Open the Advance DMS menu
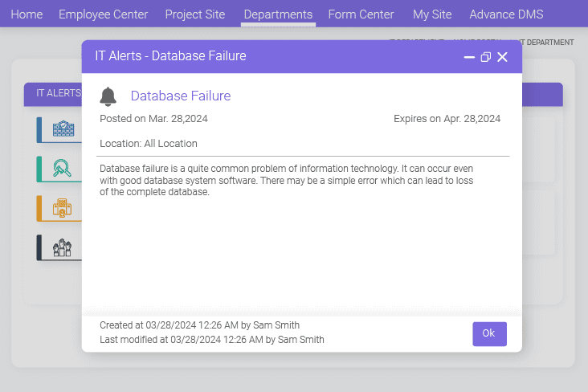The image size is (588, 392). (x=506, y=14)
